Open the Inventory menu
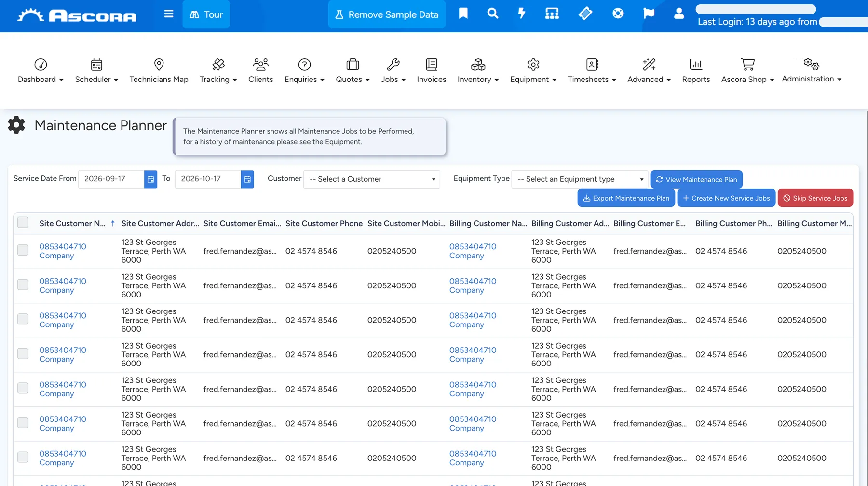Screen dimensions: 868x486 click(x=478, y=70)
